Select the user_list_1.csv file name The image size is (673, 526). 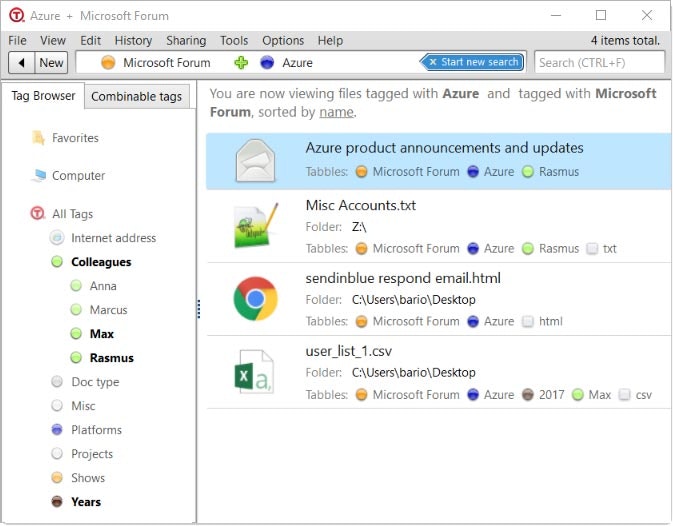[349, 351]
